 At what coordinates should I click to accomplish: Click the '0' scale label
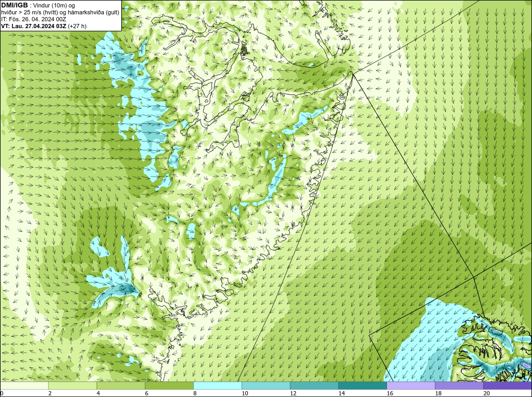tap(2, 393)
